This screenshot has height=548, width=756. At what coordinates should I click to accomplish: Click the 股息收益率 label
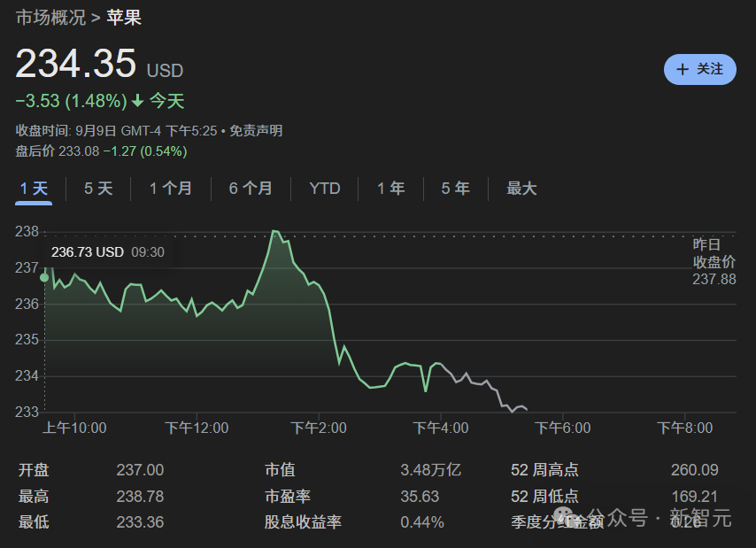[x=303, y=522]
